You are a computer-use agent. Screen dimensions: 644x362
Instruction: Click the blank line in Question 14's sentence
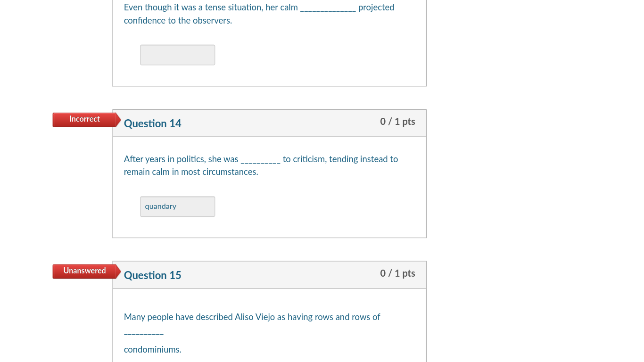click(x=260, y=161)
